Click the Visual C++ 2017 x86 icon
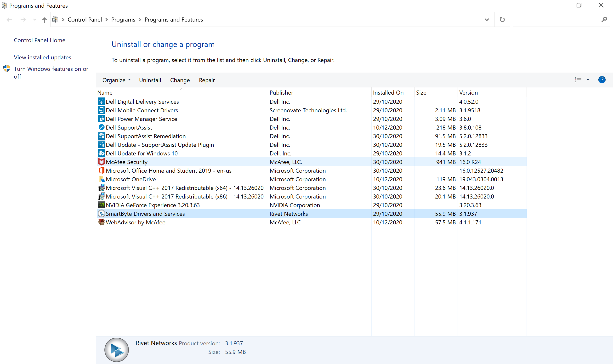 point(101,196)
